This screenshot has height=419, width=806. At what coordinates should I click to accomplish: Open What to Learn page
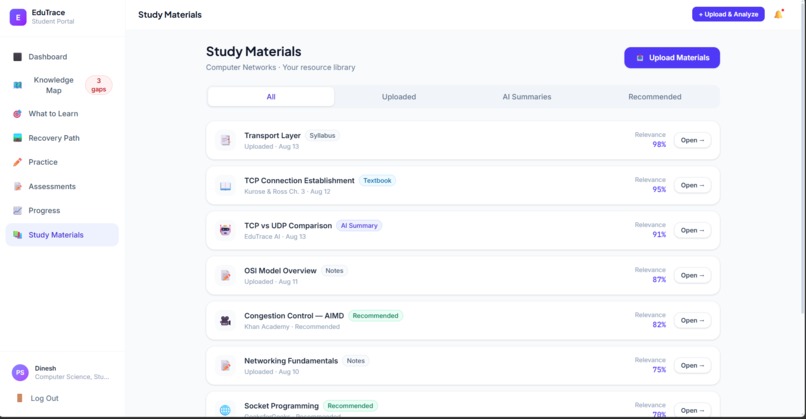(62, 114)
